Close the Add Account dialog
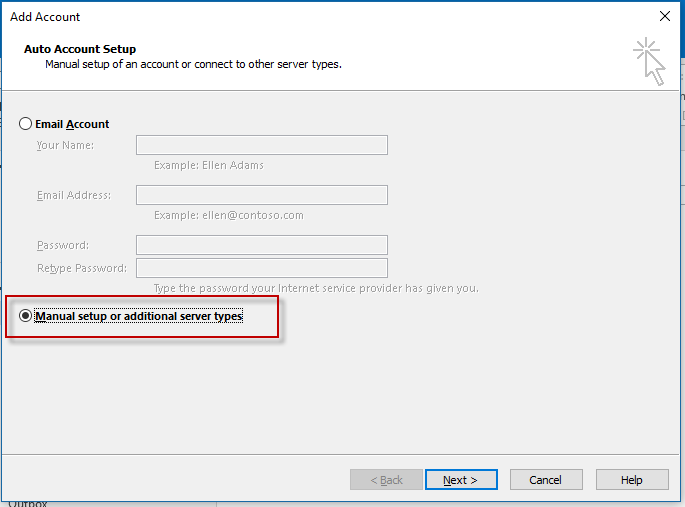The height and width of the screenshot is (507, 685). click(x=665, y=16)
